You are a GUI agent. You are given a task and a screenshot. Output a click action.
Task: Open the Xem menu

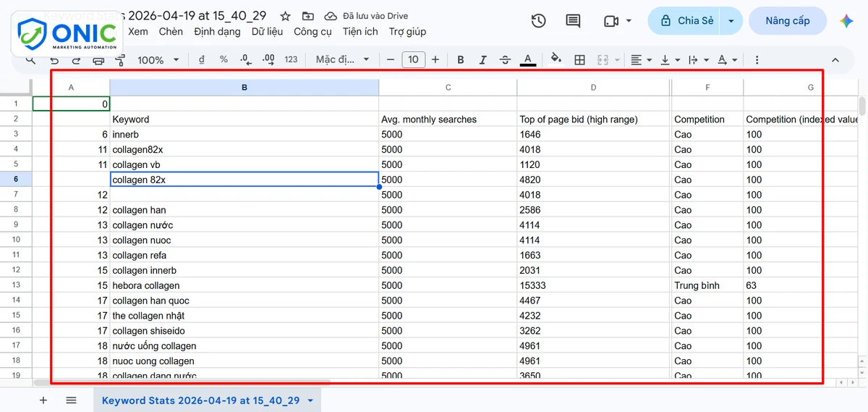(138, 32)
